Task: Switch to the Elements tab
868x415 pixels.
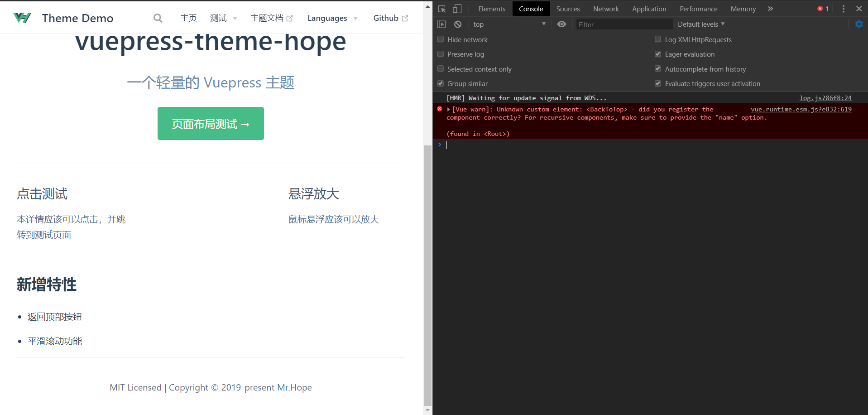Action: click(x=491, y=9)
